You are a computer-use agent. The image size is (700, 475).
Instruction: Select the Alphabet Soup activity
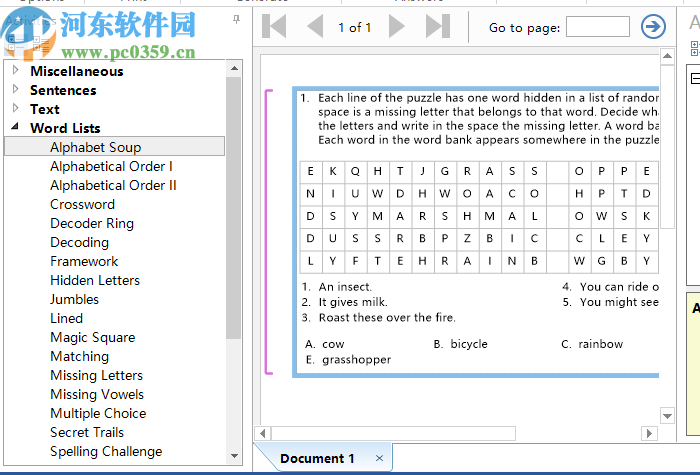114,147
